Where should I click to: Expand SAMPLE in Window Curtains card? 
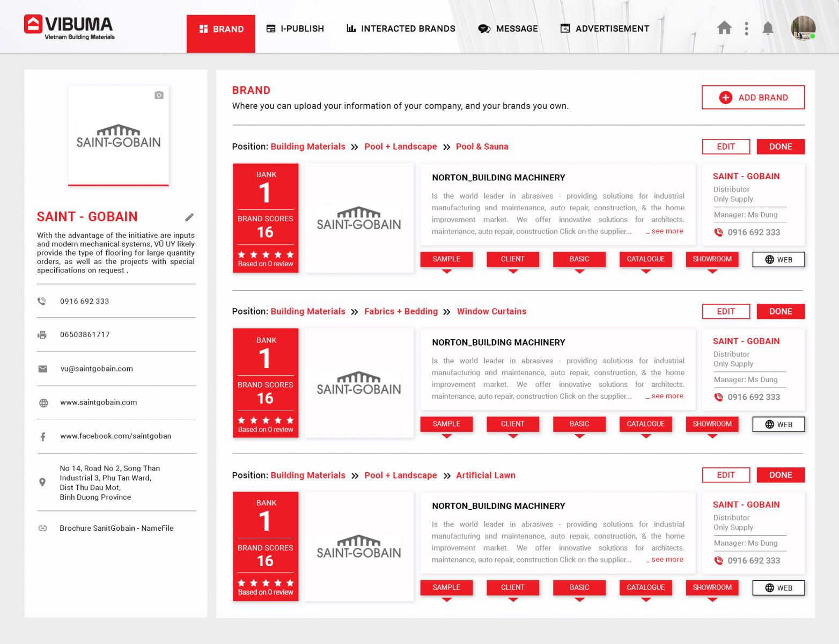[x=446, y=425]
